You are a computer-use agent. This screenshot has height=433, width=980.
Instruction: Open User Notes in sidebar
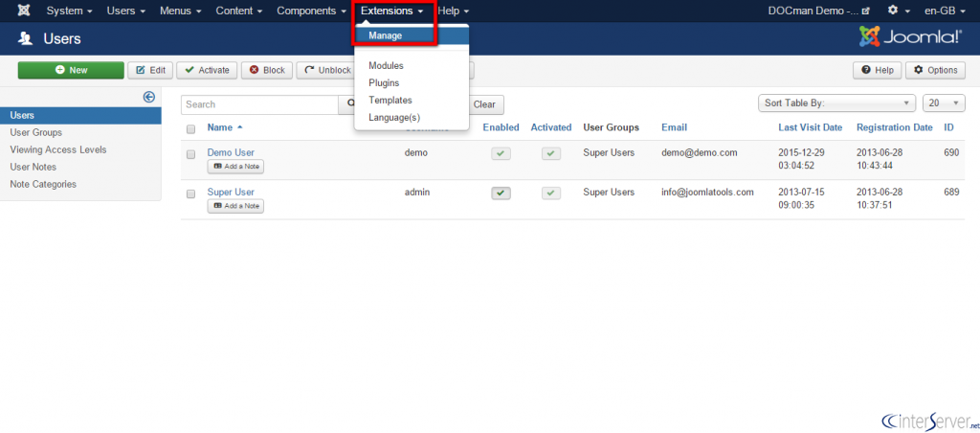point(33,167)
